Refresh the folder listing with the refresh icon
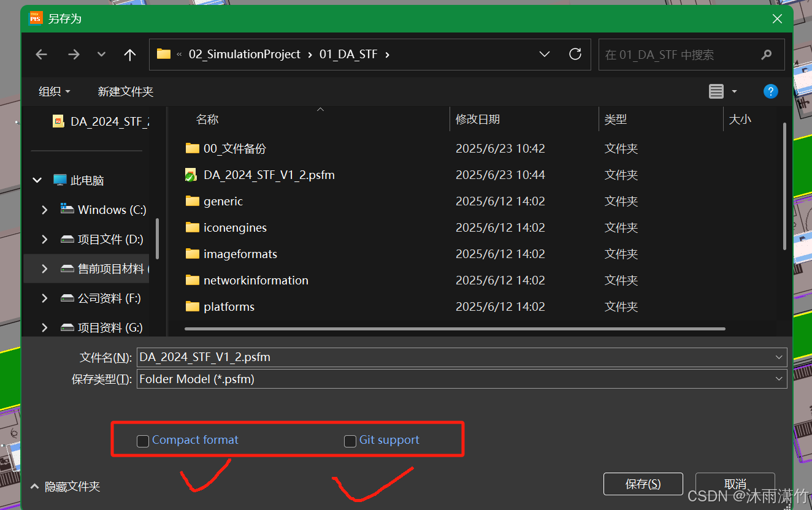Viewport: 812px width, 510px height. click(x=575, y=54)
